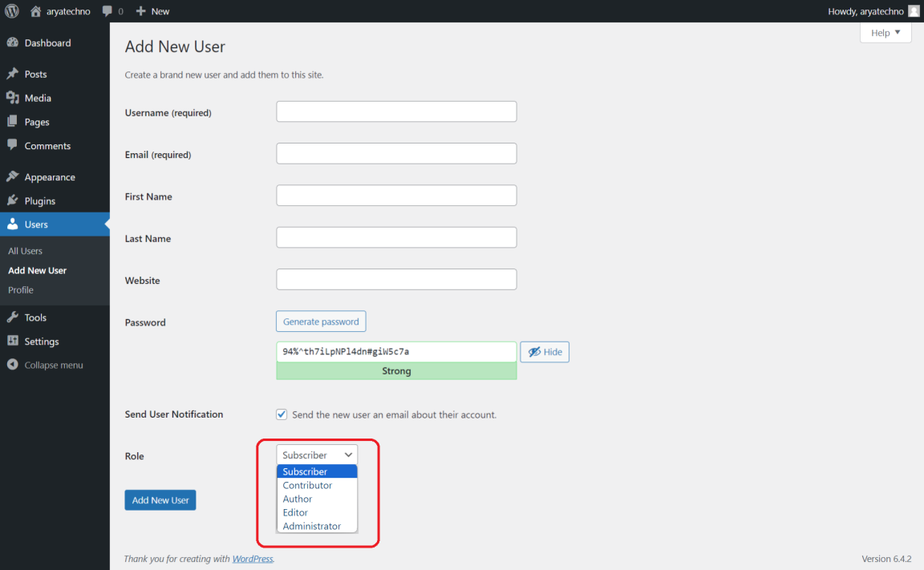This screenshot has height=570, width=924.
Task: Click the WordPress logo icon
Action: tap(11, 11)
